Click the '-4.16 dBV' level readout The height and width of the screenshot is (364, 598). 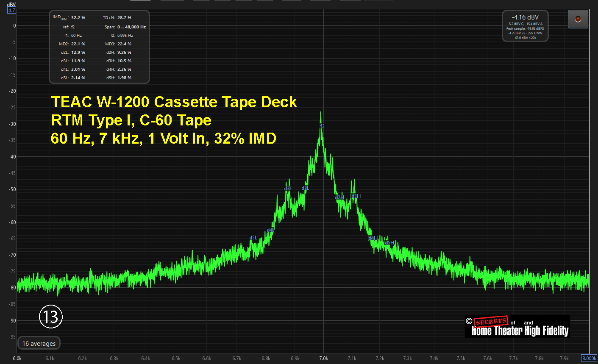pos(525,17)
